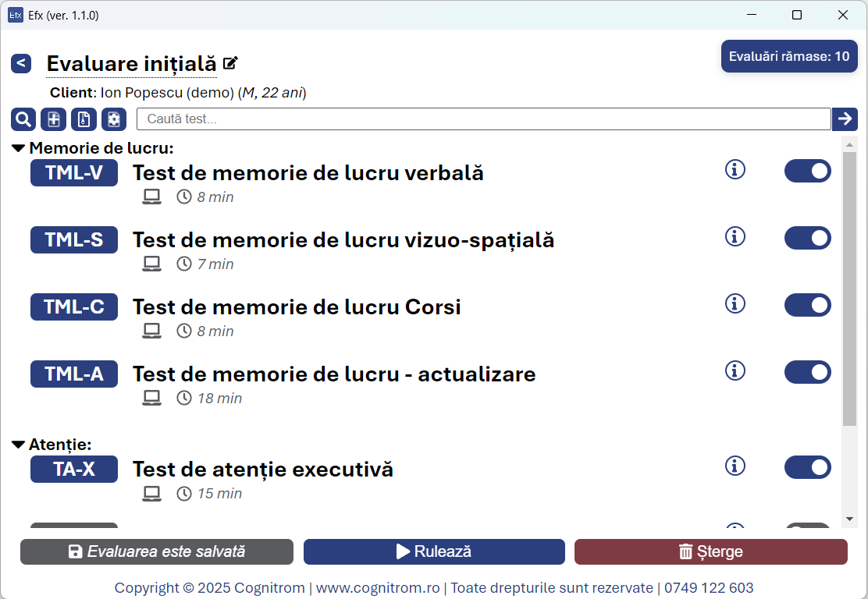This screenshot has height=599, width=868.
Task: Click the "Caută test..." search field
Action: (x=483, y=119)
